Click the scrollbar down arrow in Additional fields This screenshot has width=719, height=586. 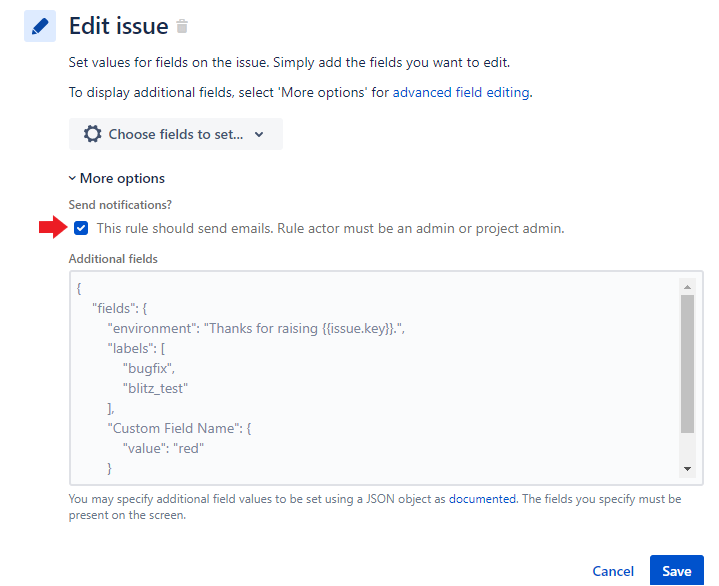coord(687,469)
